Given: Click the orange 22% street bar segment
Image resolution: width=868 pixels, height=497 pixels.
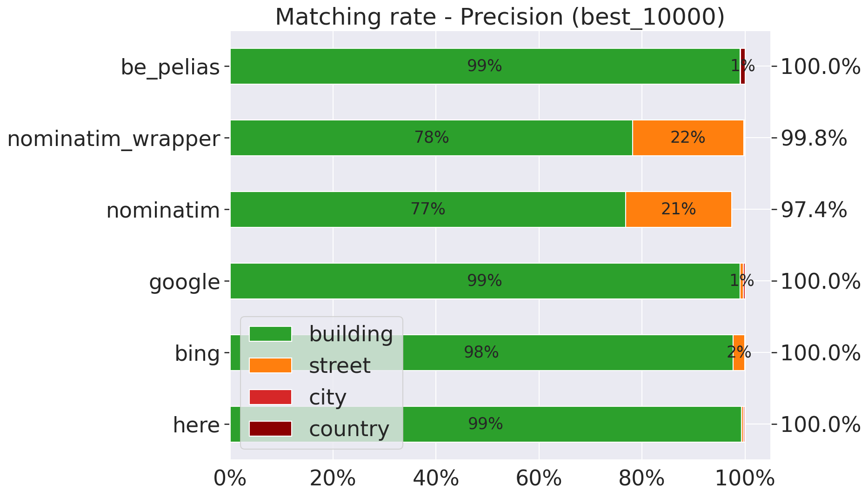Looking at the screenshot, I should tap(688, 138).
